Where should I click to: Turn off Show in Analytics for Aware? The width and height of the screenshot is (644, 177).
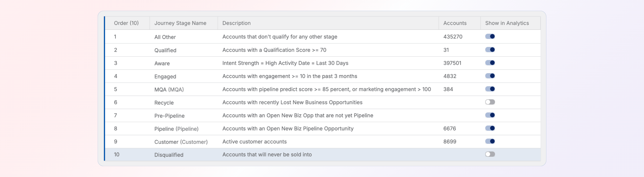pos(490,63)
